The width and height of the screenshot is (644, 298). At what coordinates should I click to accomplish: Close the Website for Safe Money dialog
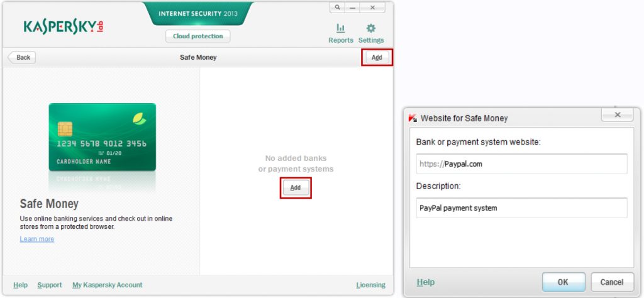[x=618, y=115]
